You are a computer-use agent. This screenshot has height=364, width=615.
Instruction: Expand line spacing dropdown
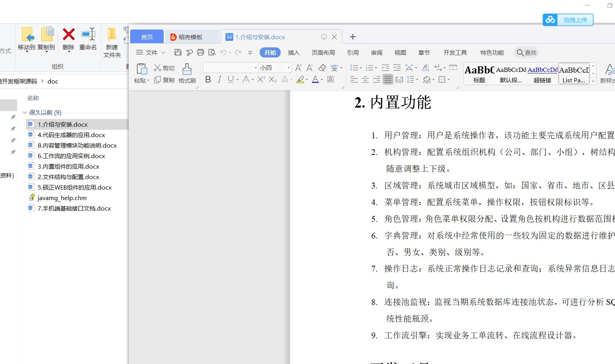point(417,80)
